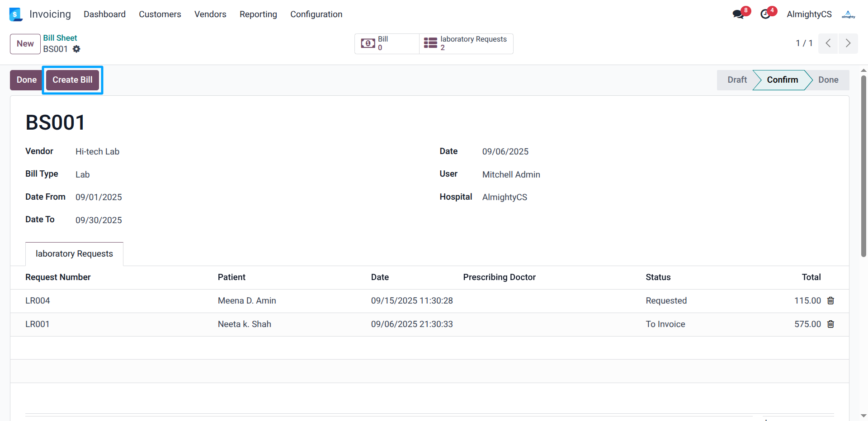Go to previous record arrow
This screenshot has width=868, height=421.
click(x=828, y=43)
